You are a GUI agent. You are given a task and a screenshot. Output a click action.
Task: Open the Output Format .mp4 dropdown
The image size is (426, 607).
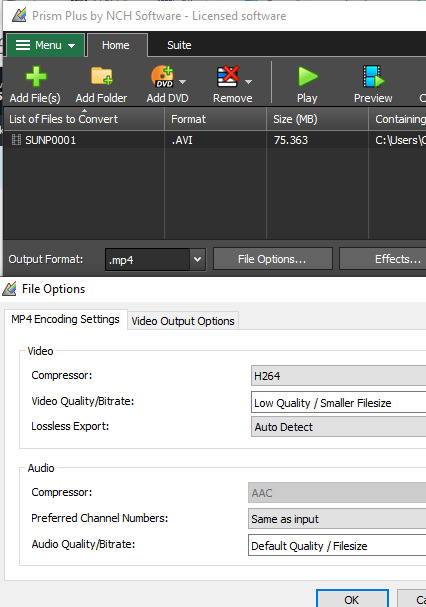(x=155, y=259)
